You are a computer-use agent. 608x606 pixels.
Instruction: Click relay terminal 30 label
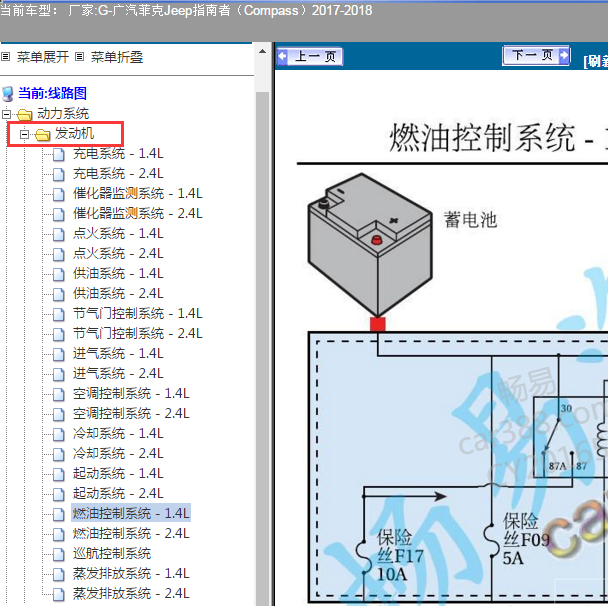click(566, 408)
